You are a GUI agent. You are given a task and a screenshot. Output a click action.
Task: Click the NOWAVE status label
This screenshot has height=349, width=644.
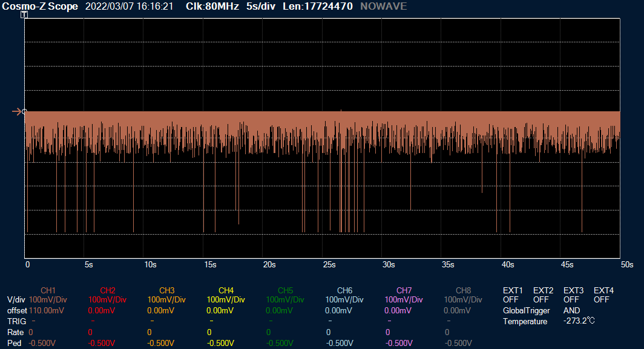383,7
